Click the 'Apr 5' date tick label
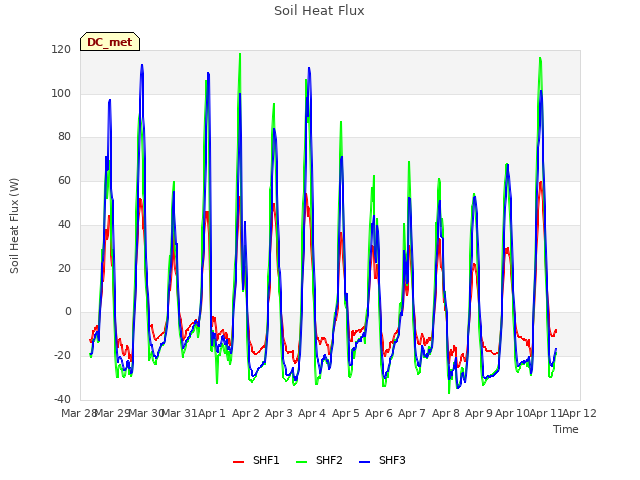The image size is (640, 480). click(346, 413)
